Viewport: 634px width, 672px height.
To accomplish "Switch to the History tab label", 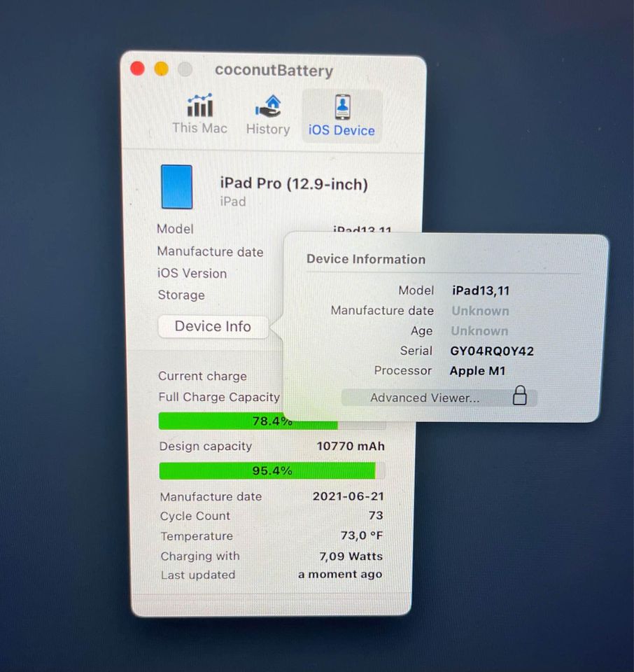I will pos(268,129).
